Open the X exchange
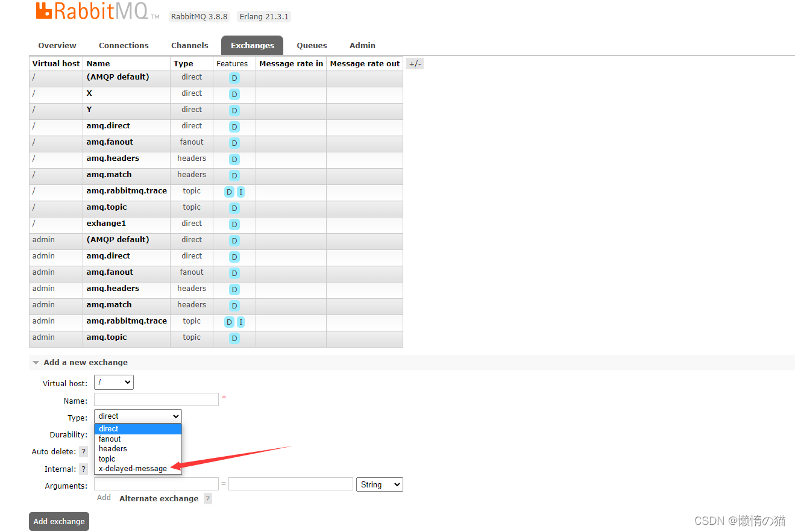Viewport: 795px width, 532px height. [89, 93]
